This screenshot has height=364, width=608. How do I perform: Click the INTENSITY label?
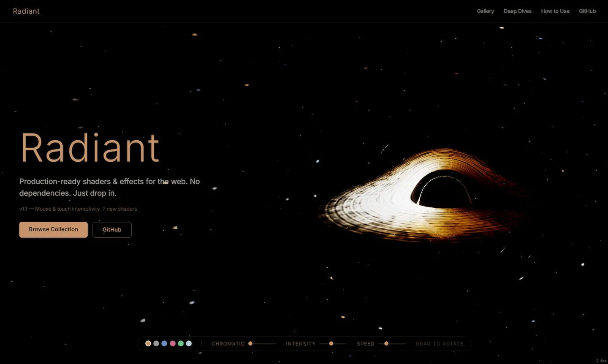[x=301, y=344]
